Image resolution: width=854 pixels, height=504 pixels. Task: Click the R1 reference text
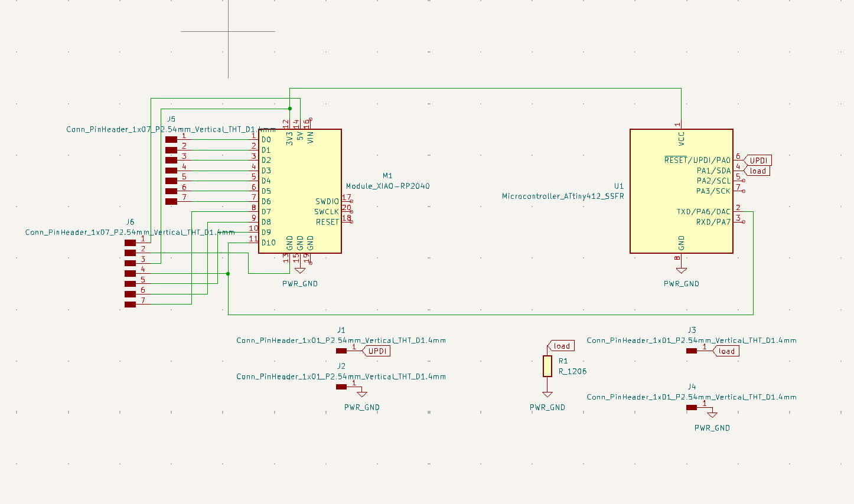[563, 361]
